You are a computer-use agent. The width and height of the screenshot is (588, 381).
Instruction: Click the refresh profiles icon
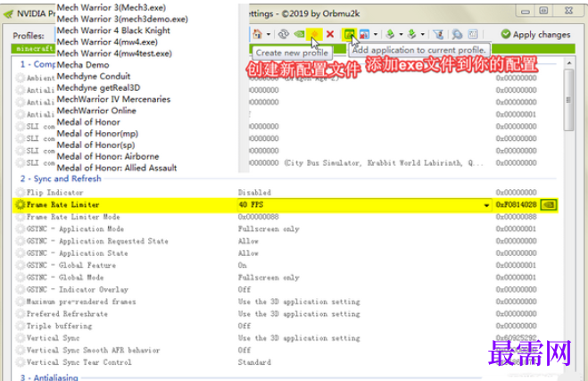(284, 34)
